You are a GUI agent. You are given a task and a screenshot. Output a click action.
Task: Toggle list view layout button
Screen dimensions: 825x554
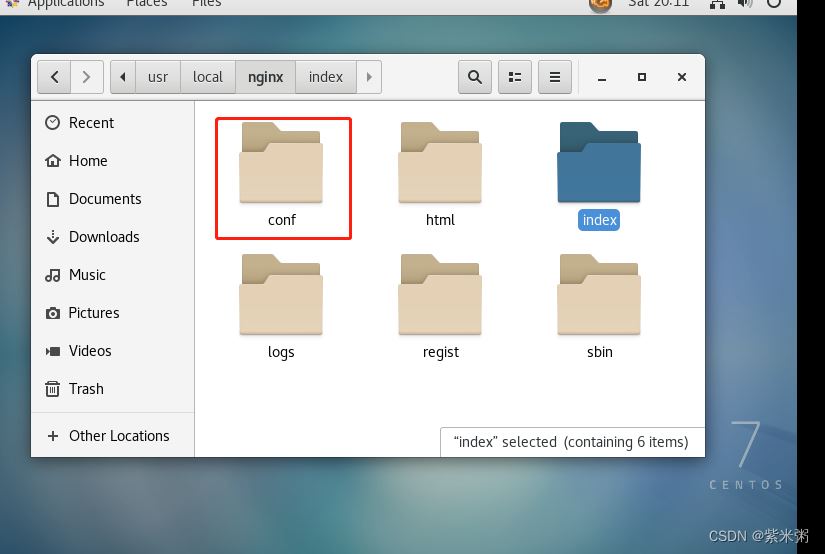[x=514, y=77]
